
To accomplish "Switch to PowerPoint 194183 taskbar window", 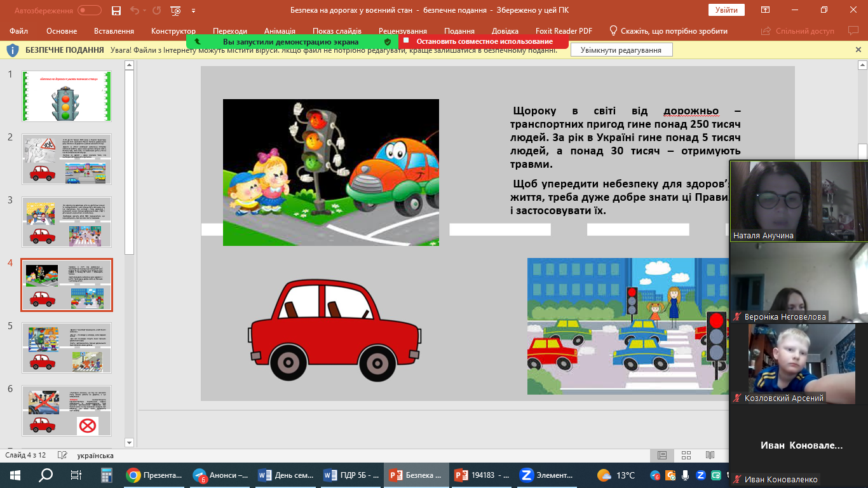I will [x=482, y=475].
